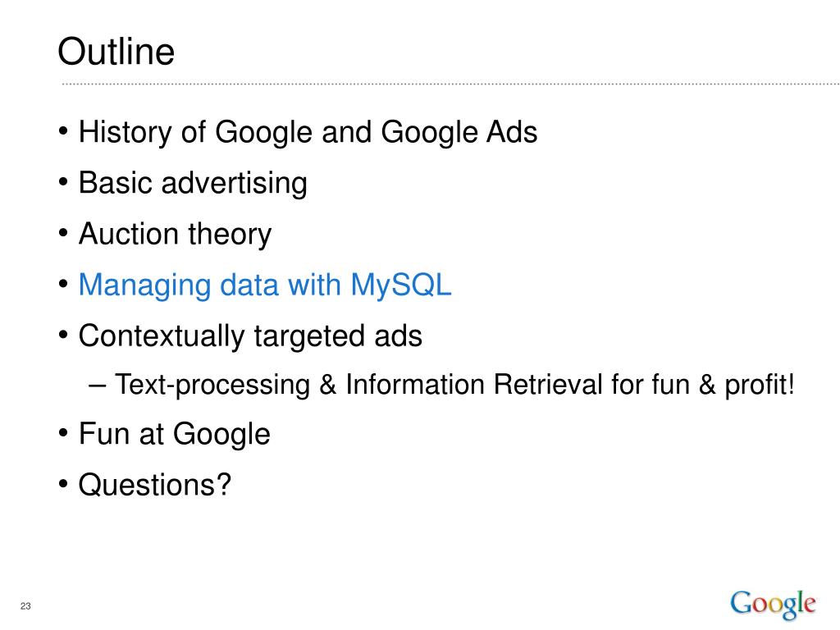This screenshot has width=840, height=630.
Task: Click the Questions? bullet
Action: pos(155,485)
